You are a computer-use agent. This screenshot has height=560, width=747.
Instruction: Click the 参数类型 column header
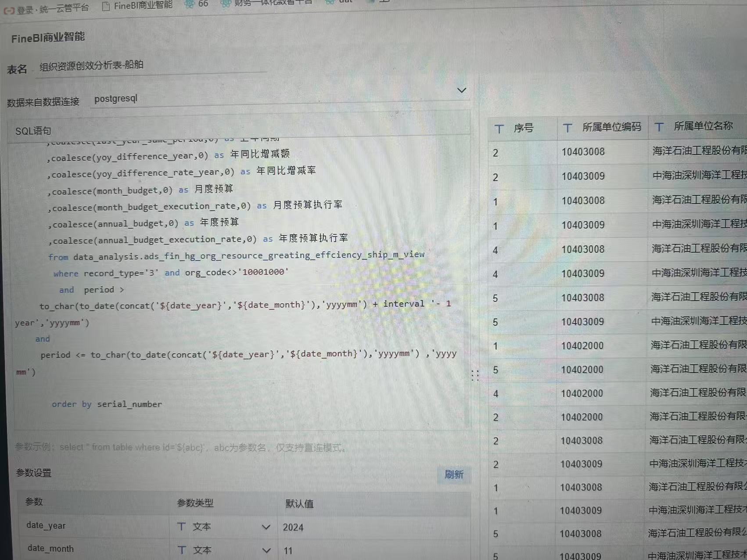(x=195, y=503)
